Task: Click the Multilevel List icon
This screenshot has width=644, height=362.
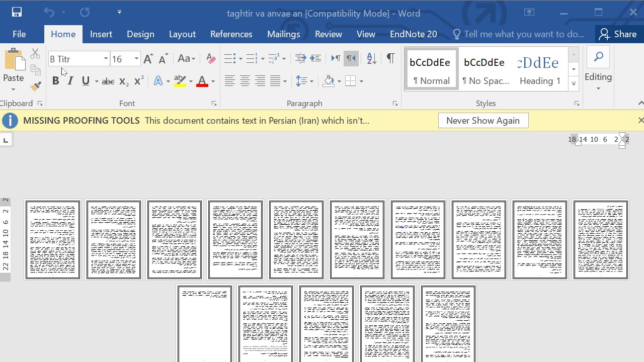Action: (274, 59)
